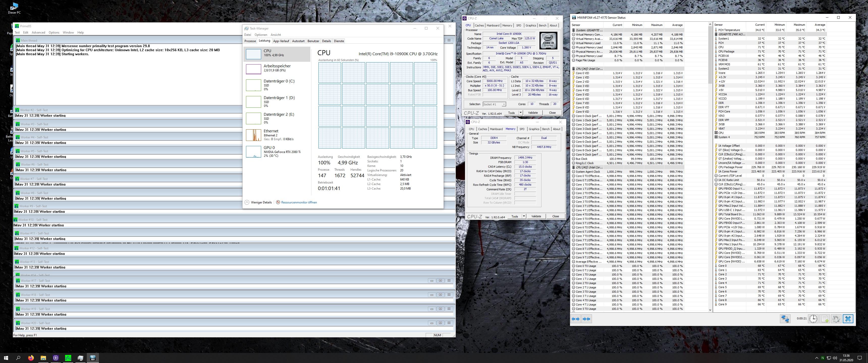Open Prime95 Advanced menu
Screen dimensions: 868x363
pos(38,33)
